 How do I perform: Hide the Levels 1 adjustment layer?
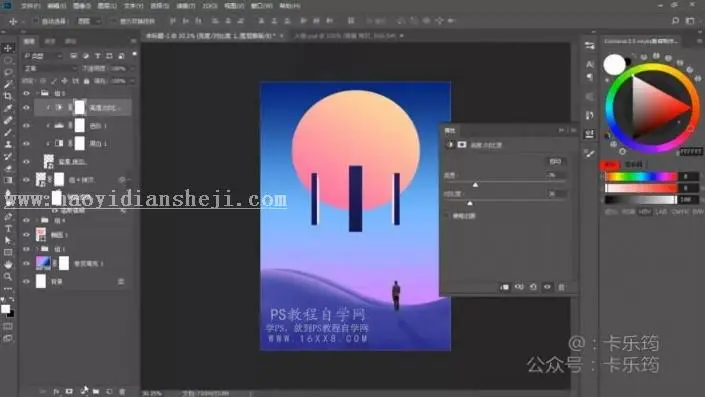pos(27,126)
